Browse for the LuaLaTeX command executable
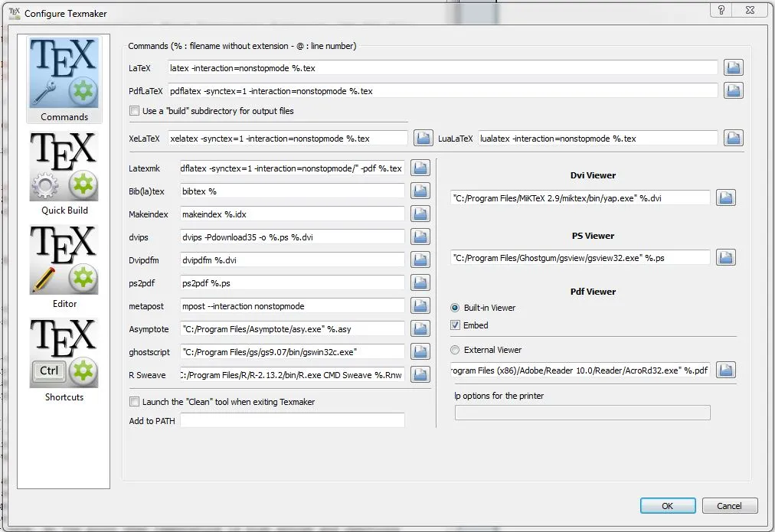Screen dimensions: 775x532 [734, 139]
